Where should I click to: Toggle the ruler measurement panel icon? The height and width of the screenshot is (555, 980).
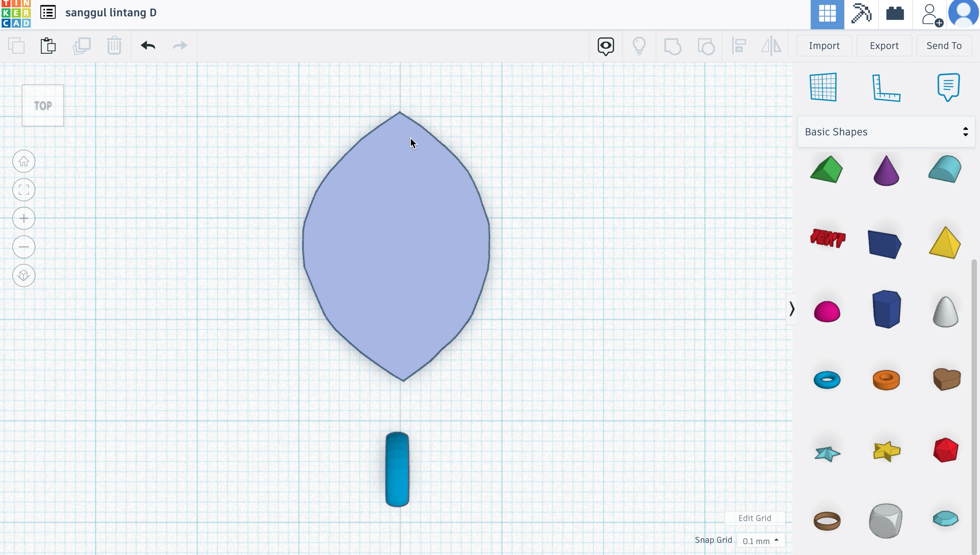coord(885,87)
